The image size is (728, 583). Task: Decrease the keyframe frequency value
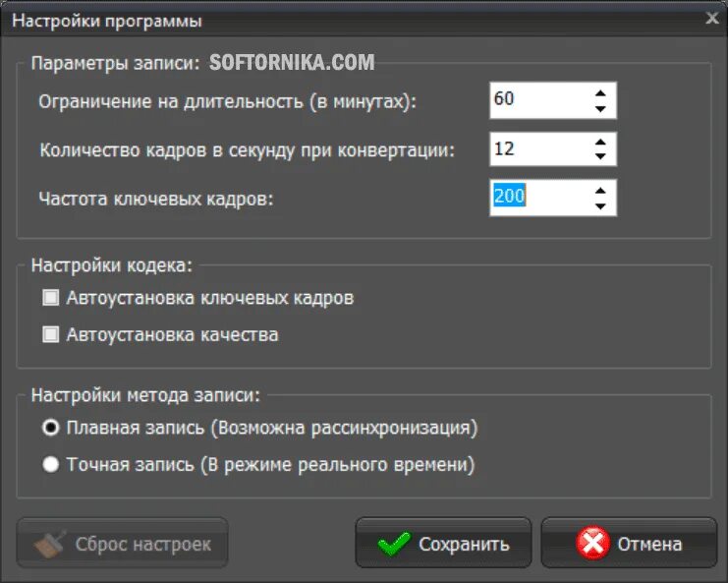pyautogui.click(x=600, y=206)
